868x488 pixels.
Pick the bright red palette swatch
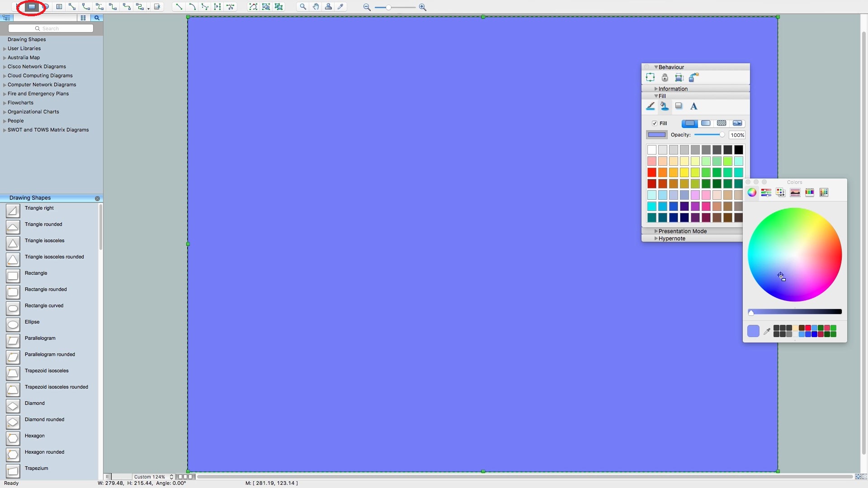tap(651, 172)
